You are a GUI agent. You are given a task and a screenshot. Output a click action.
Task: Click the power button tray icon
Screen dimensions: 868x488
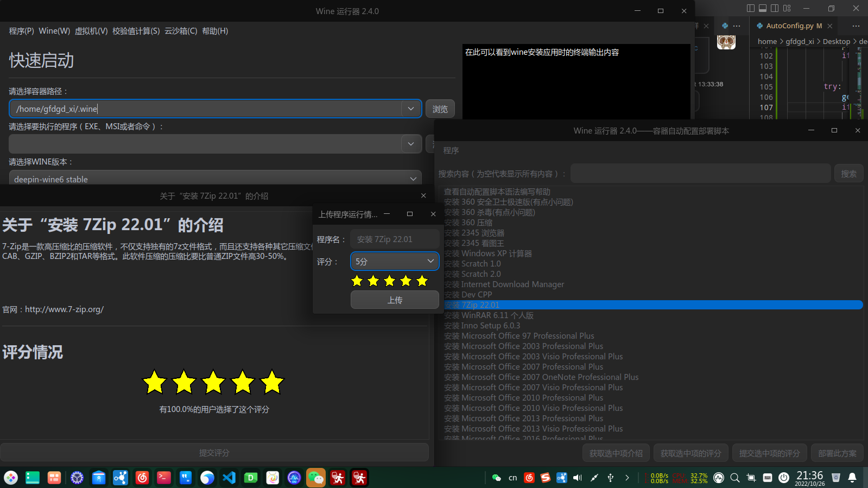coord(784,478)
